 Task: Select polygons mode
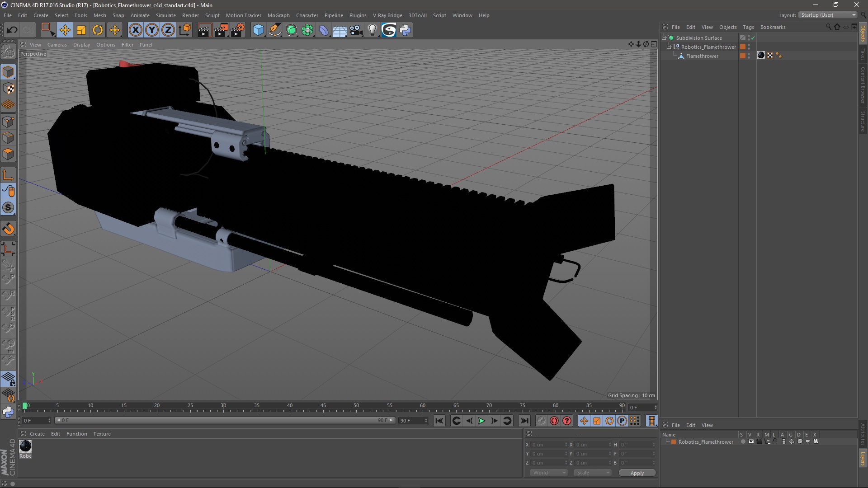pyautogui.click(x=8, y=154)
